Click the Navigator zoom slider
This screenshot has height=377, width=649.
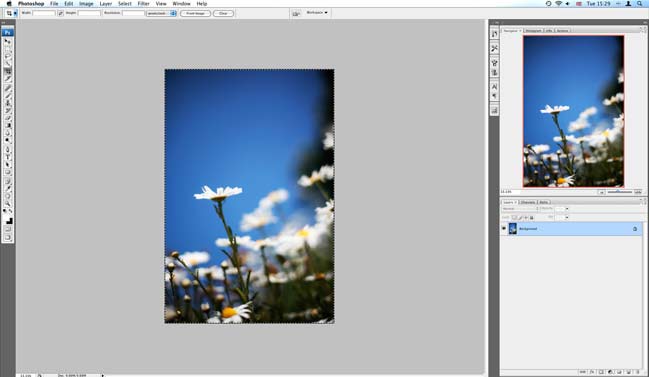coord(620,192)
